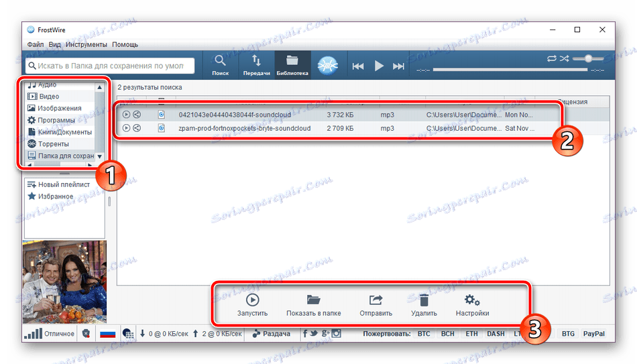Open the Вид menu
The width and height of the screenshot is (637, 364).
[54, 44]
